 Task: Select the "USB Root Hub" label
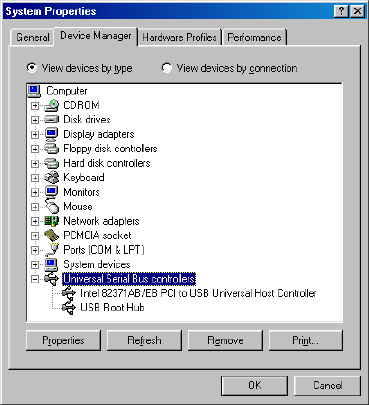point(112,308)
